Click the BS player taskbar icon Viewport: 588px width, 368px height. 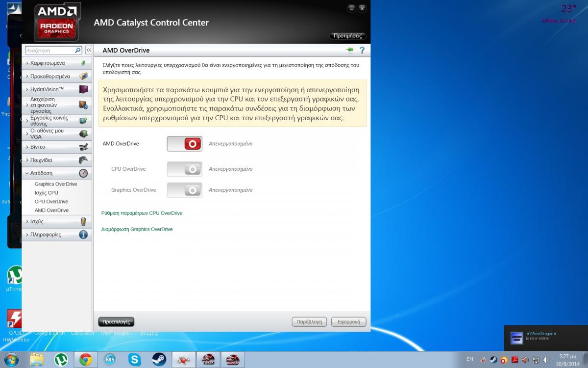pos(110,360)
